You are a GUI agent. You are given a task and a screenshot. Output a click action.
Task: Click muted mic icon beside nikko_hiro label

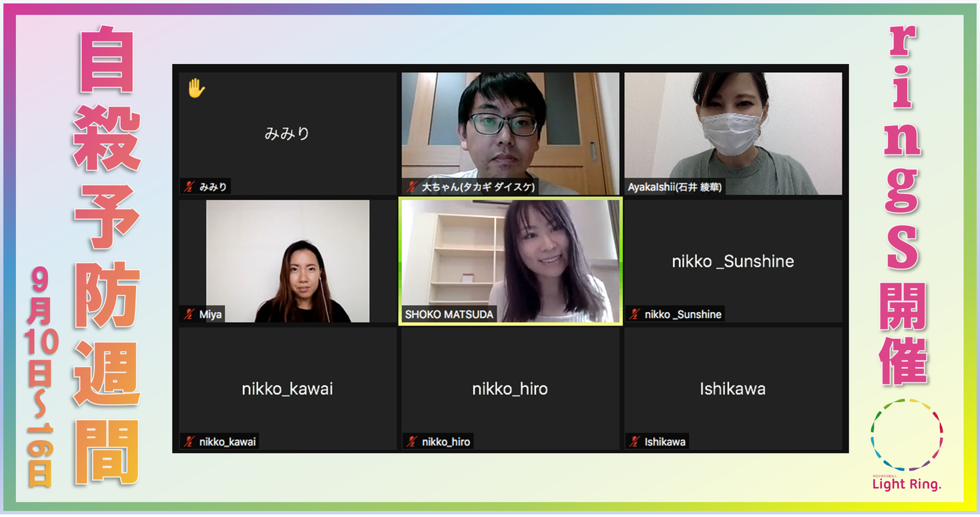pos(412,442)
